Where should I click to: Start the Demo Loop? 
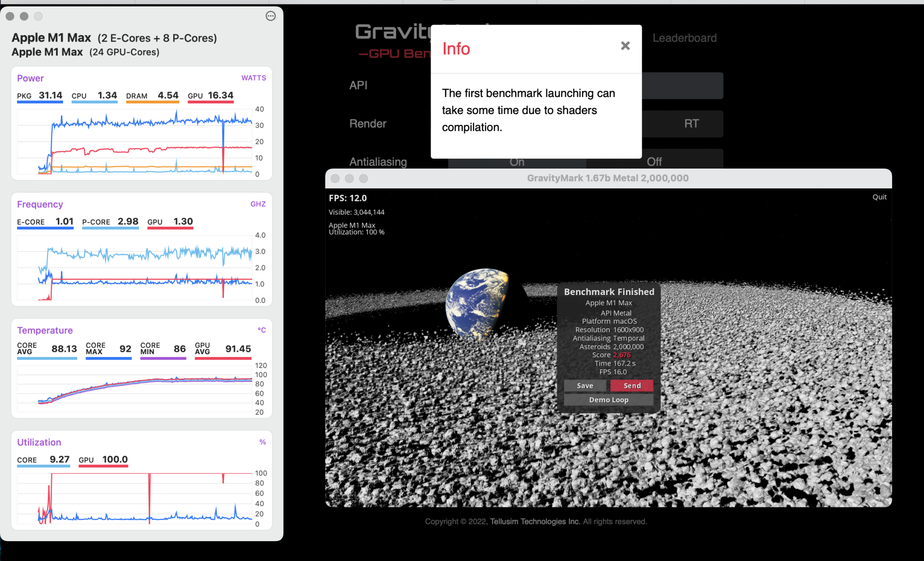click(x=608, y=400)
